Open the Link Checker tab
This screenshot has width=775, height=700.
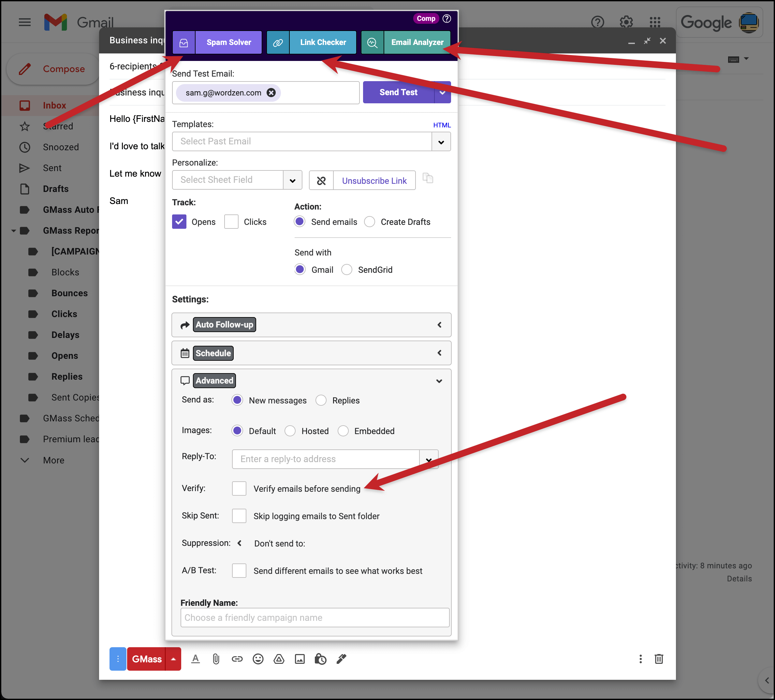pyautogui.click(x=323, y=43)
